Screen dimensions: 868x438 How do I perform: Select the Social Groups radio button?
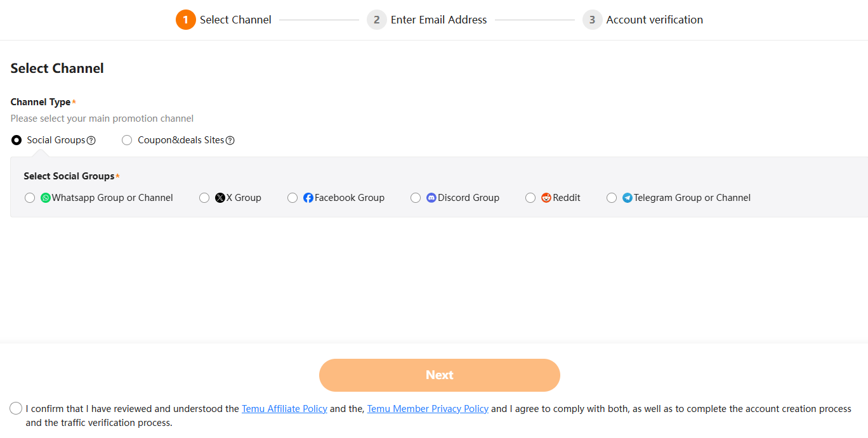click(16, 140)
